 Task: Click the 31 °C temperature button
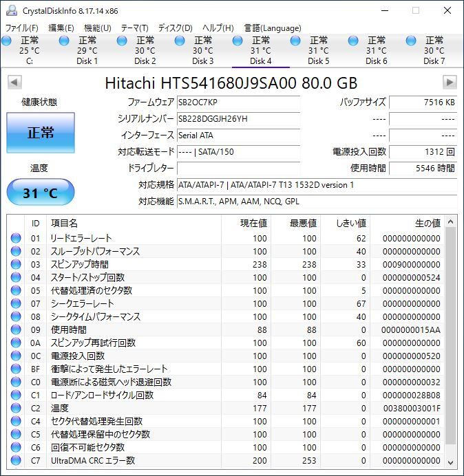click(41, 193)
